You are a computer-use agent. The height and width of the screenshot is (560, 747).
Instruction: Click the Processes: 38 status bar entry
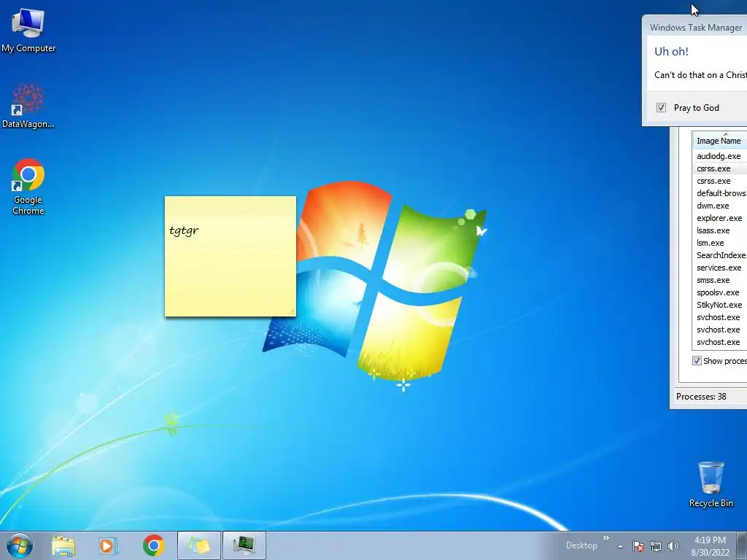701,397
